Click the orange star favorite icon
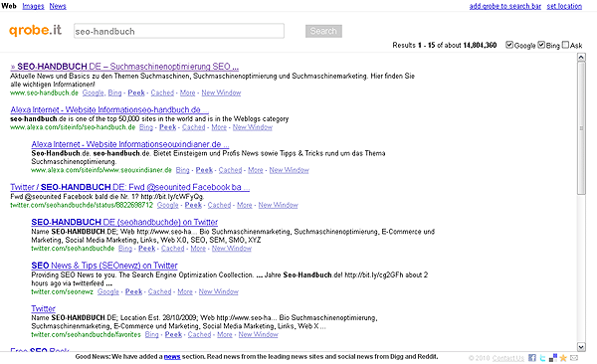This screenshot has width=597, height=364. click(563, 358)
